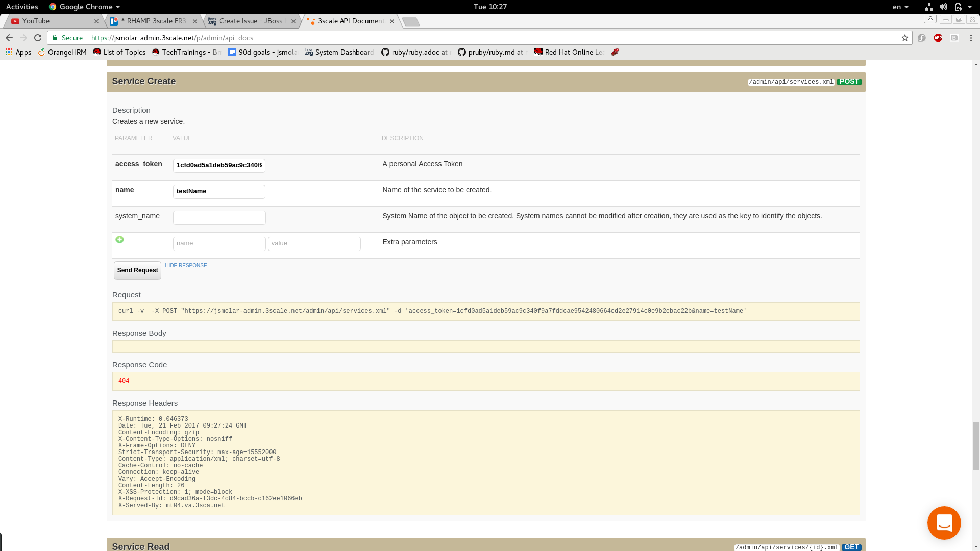This screenshot has height=551, width=980.
Task: Open the orange chat widget bubble
Action: tap(944, 523)
